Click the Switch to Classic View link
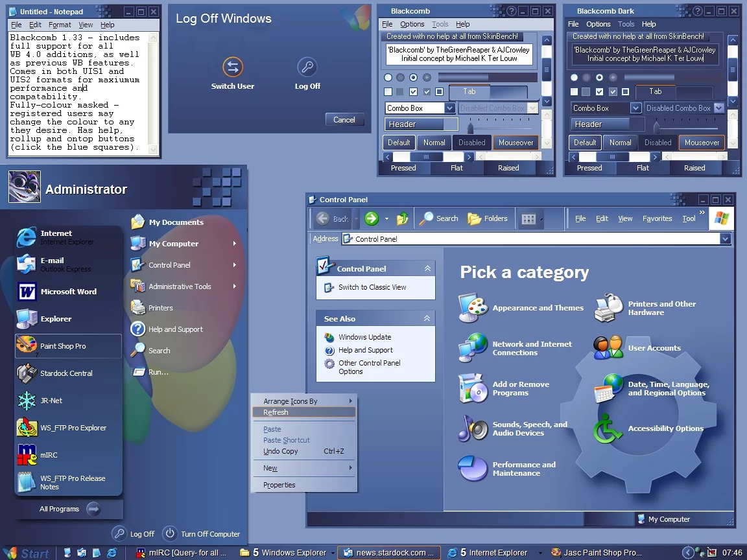The width and height of the screenshot is (747, 560). click(372, 287)
